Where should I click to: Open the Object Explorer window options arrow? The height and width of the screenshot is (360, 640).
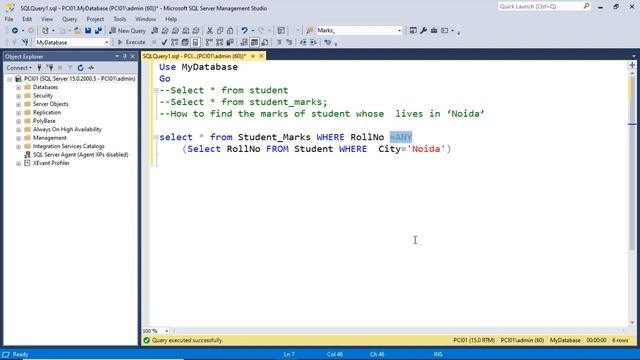pyautogui.click(x=117, y=56)
